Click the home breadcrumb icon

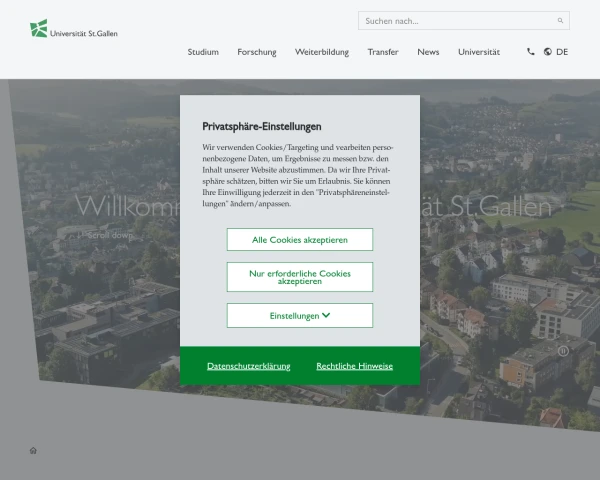pos(33,451)
